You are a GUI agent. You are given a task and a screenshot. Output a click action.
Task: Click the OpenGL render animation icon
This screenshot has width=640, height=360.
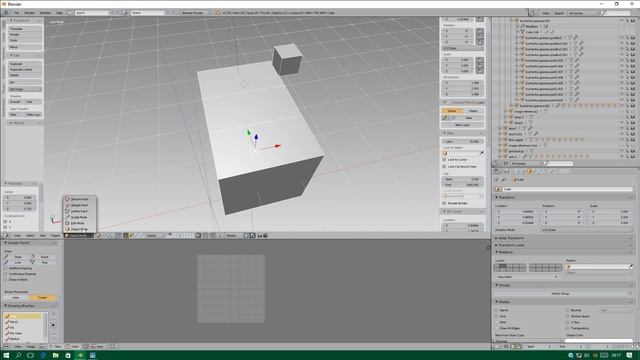pyautogui.click(x=265, y=236)
